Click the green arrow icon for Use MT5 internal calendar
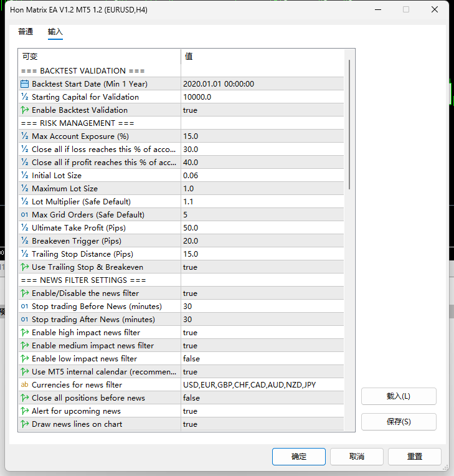Viewport: 454px width, 476px height. click(x=24, y=371)
